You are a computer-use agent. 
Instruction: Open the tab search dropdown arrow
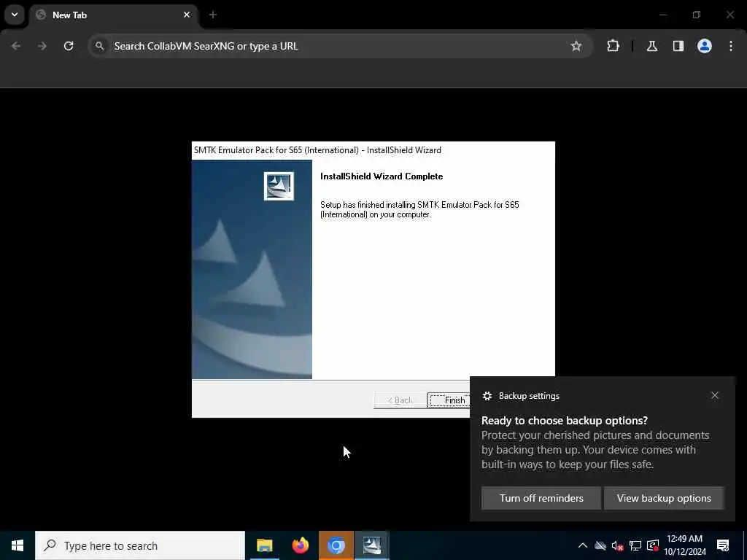tap(15, 15)
